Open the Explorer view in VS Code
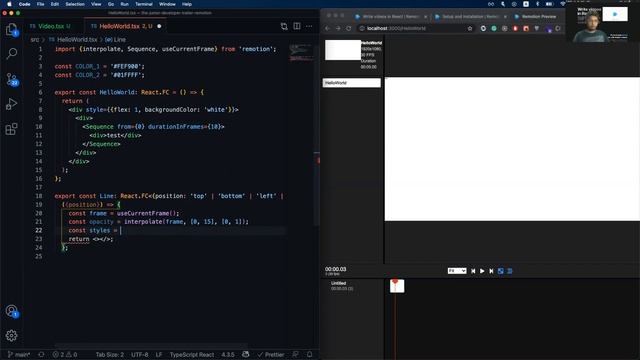The width and height of the screenshot is (640, 360). tap(11, 29)
